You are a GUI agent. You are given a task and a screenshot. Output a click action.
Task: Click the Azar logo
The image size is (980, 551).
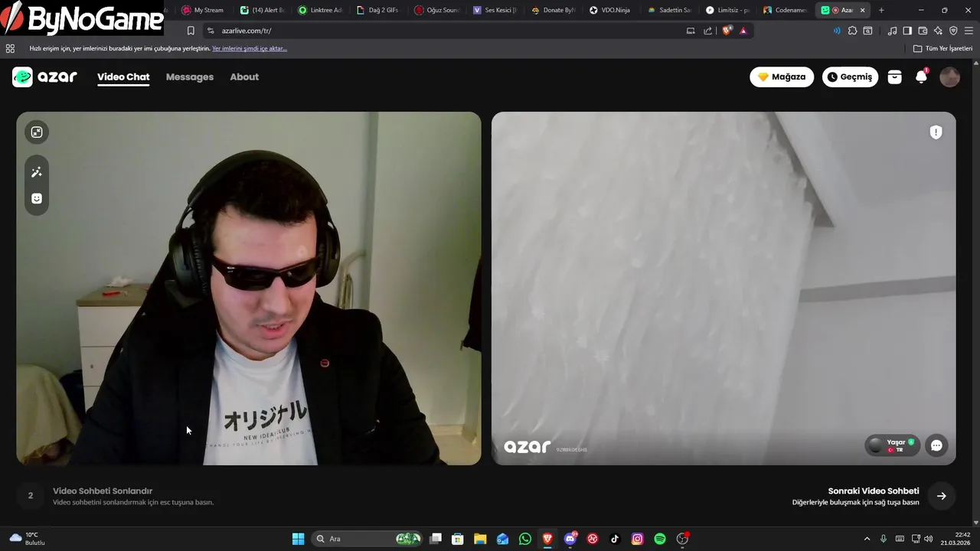[44, 77]
